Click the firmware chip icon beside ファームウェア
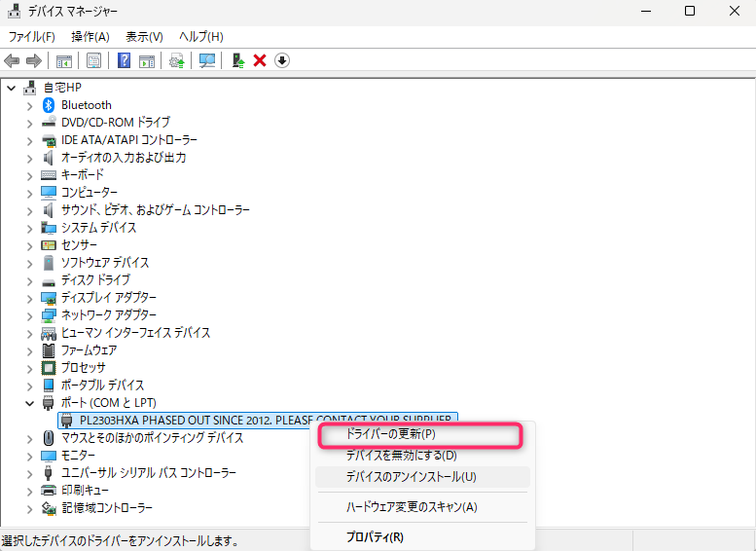 click(49, 350)
